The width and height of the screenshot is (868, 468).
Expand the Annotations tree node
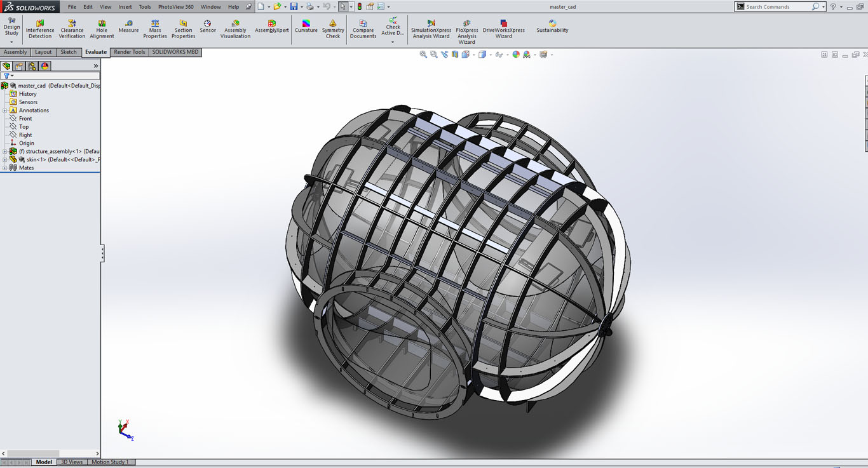click(5, 110)
